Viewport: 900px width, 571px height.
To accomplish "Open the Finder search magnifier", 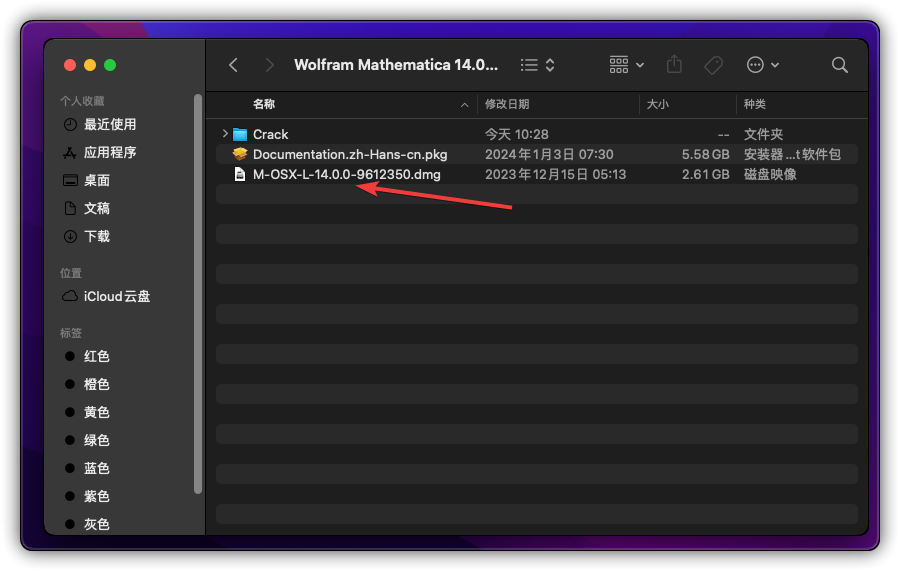I will 840,65.
